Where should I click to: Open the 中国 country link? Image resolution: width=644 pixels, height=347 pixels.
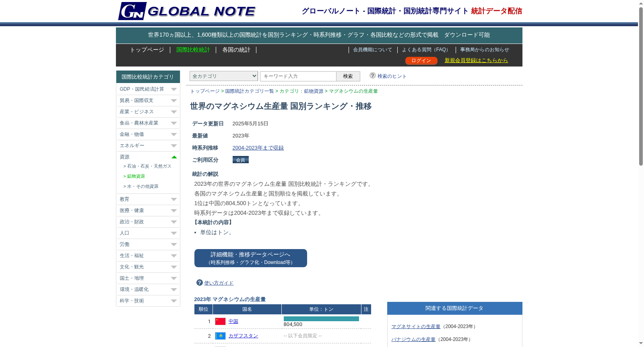coord(233,321)
